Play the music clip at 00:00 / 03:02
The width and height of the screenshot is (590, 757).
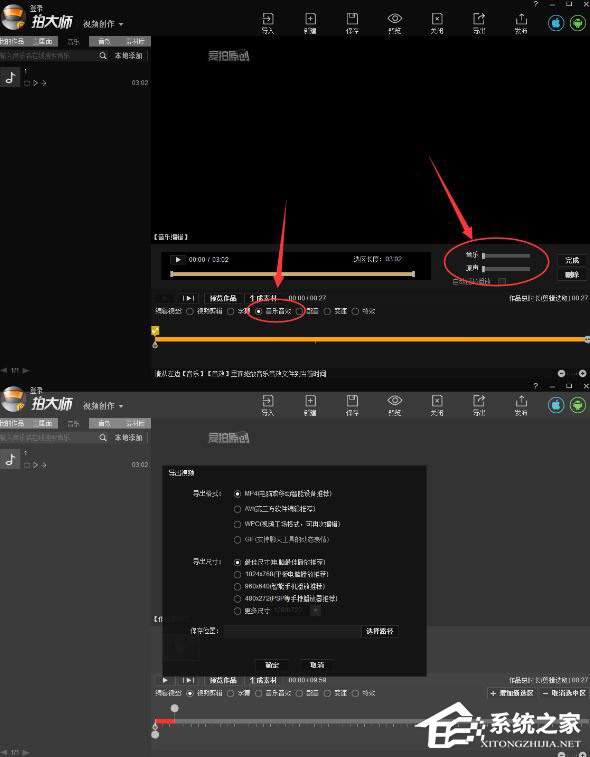[178, 260]
